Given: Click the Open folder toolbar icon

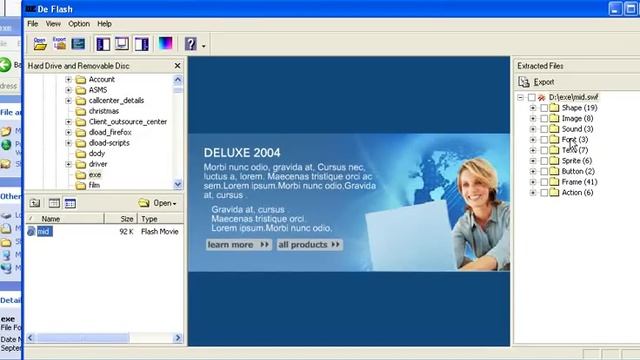Looking at the screenshot, I should click(40, 44).
